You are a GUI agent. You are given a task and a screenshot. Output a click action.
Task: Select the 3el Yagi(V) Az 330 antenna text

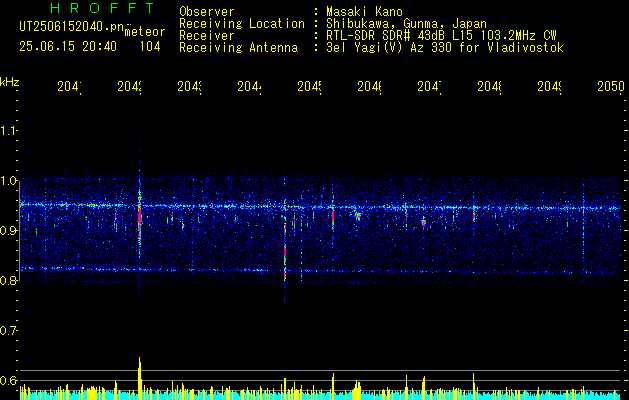(445, 48)
